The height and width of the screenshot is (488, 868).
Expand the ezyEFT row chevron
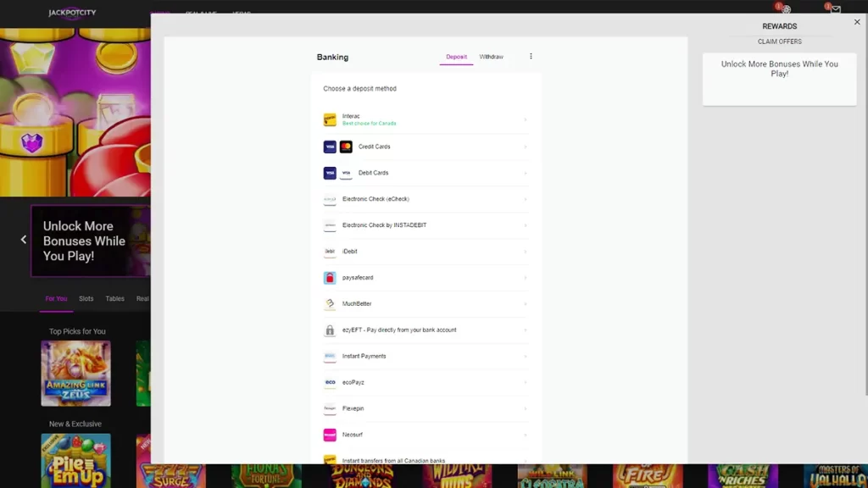pyautogui.click(x=526, y=330)
